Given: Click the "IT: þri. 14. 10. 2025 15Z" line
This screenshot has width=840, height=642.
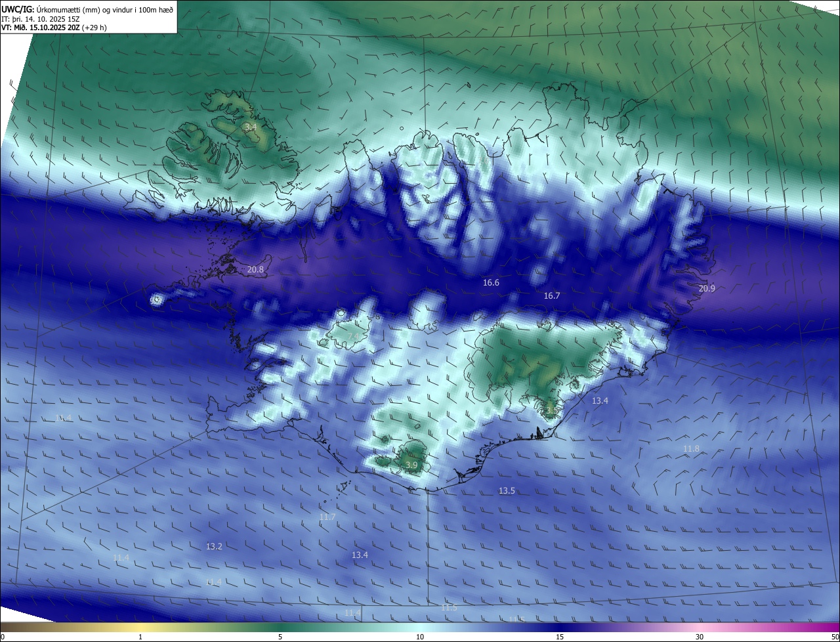Looking at the screenshot, I should point(40,19).
